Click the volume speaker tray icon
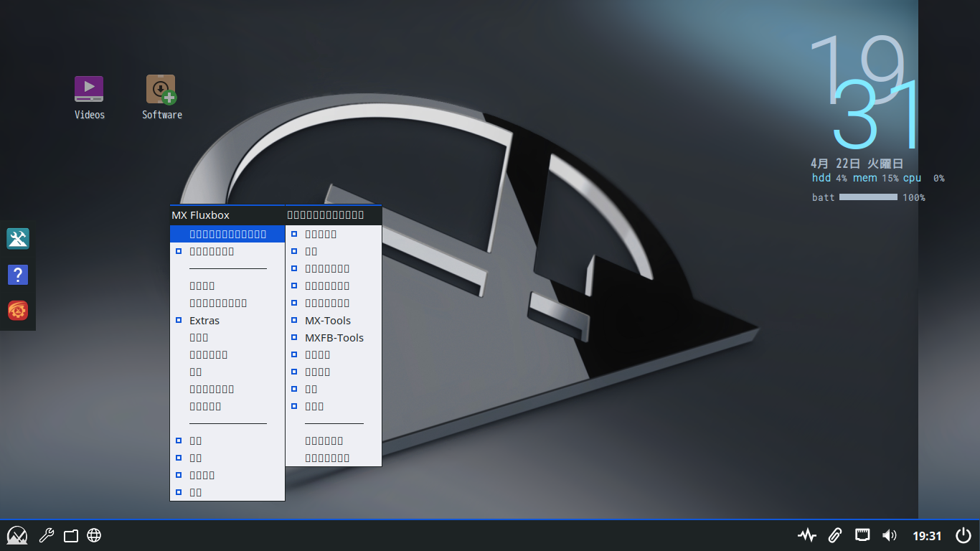 (x=890, y=535)
